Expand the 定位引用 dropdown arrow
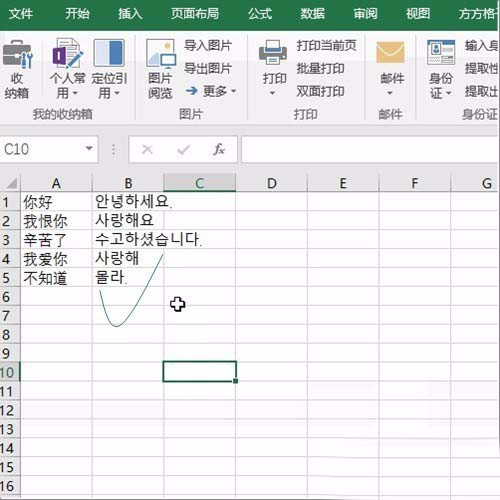 [117, 93]
